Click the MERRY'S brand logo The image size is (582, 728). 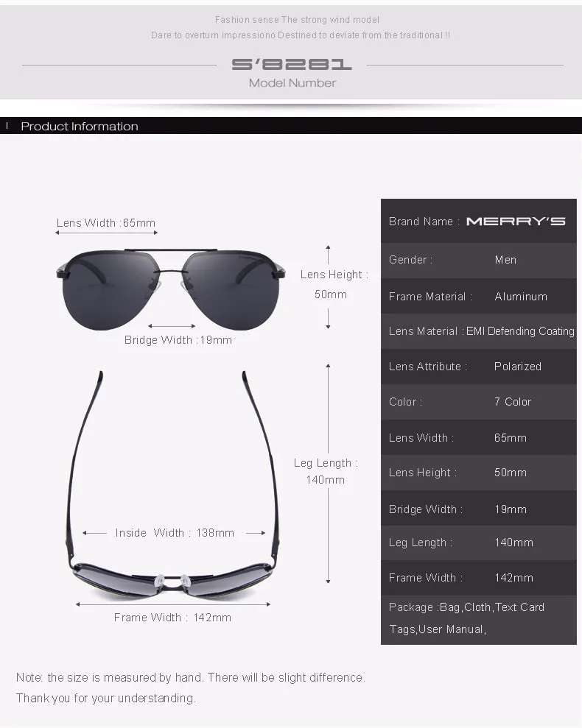coord(516,222)
